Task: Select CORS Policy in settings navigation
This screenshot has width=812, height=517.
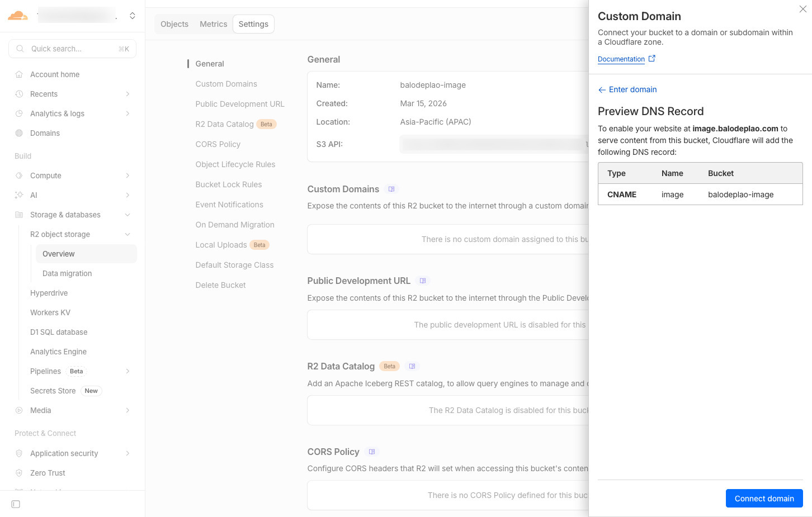Action: pos(218,144)
